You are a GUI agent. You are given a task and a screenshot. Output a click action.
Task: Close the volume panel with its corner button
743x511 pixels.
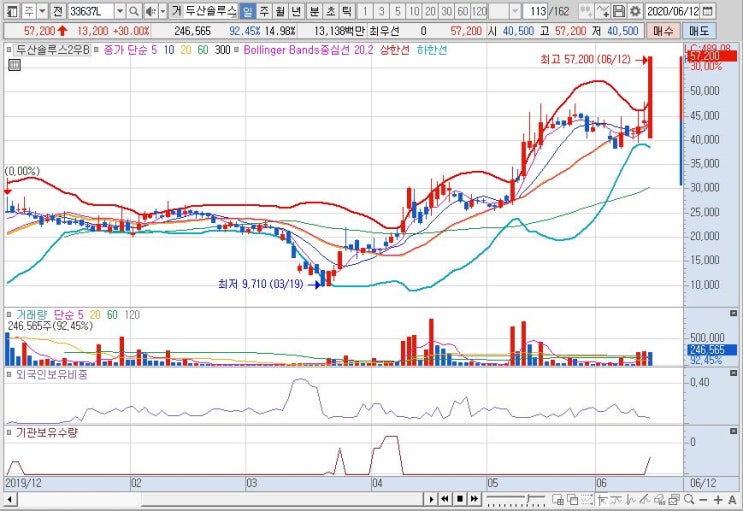[x=733, y=314]
